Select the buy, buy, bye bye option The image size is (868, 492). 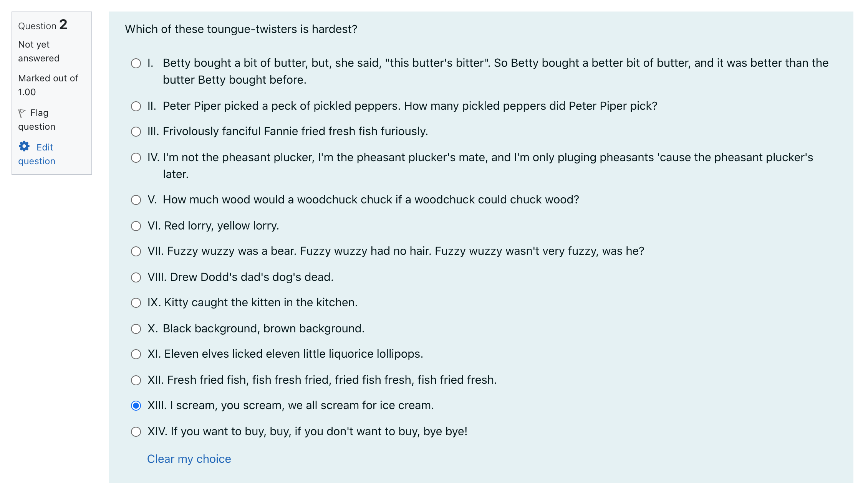(x=136, y=432)
